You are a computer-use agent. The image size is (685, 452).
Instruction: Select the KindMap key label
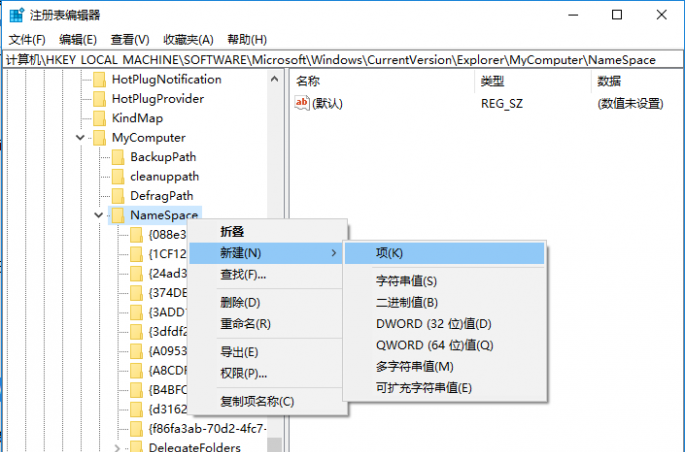[x=138, y=118]
